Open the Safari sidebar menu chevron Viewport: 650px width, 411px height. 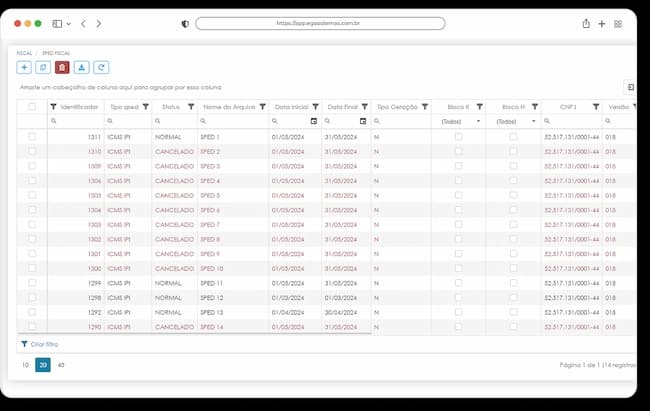click(x=69, y=24)
